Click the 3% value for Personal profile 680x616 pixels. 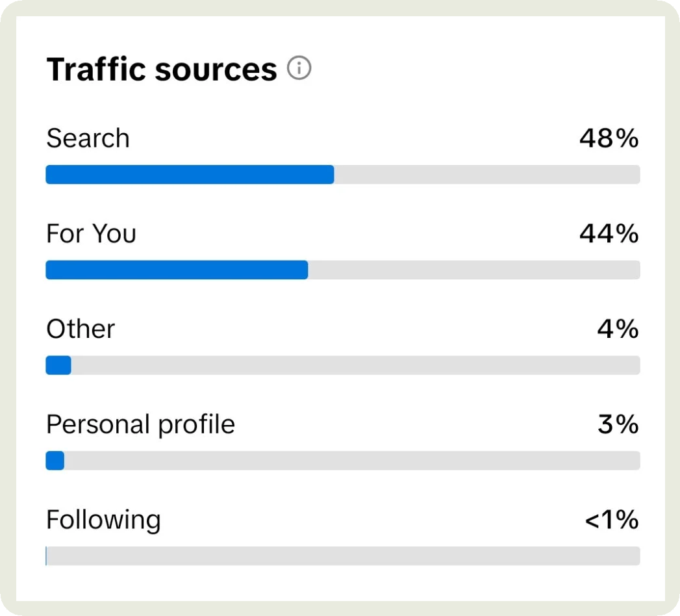(x=618, y=424)
